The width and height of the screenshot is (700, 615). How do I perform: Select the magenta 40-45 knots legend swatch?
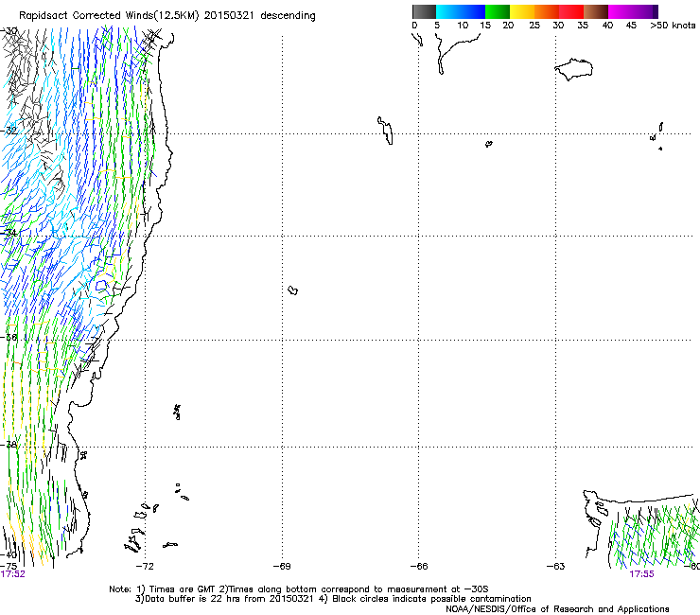coord(621,11)
